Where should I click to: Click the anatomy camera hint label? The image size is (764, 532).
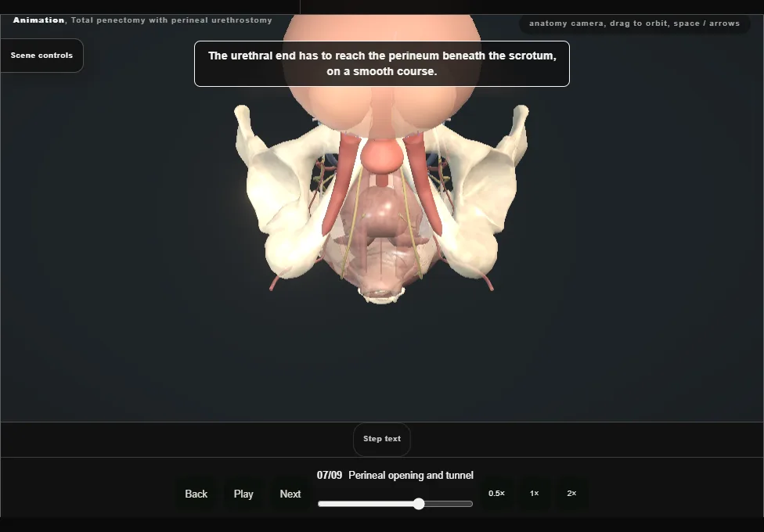coord(634,23)
